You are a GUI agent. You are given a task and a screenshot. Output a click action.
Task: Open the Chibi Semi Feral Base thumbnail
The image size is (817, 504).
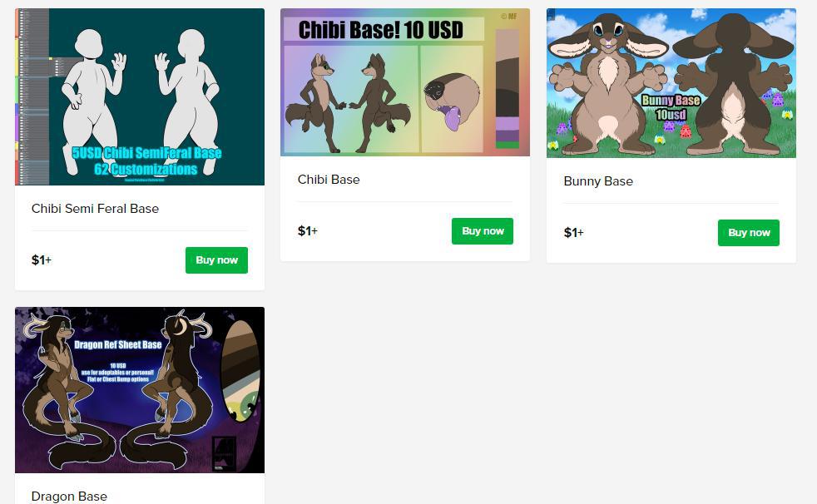click(x=140, y=96)
